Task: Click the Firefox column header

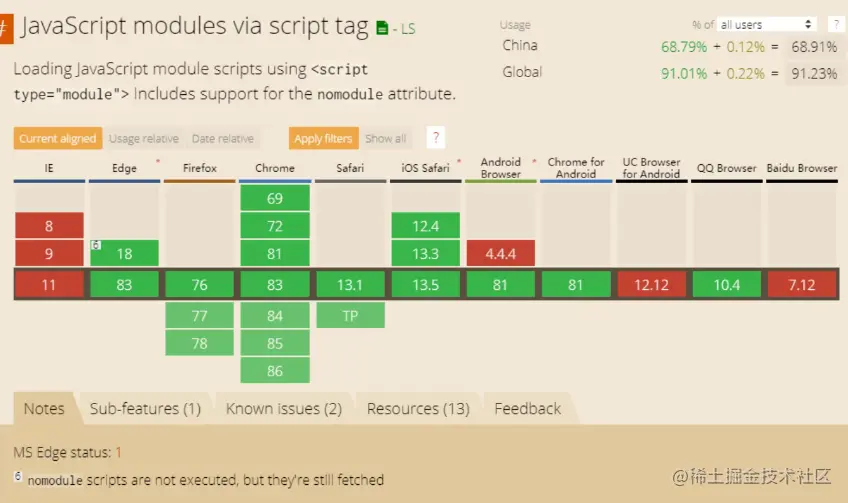Action: click(200, 168)
